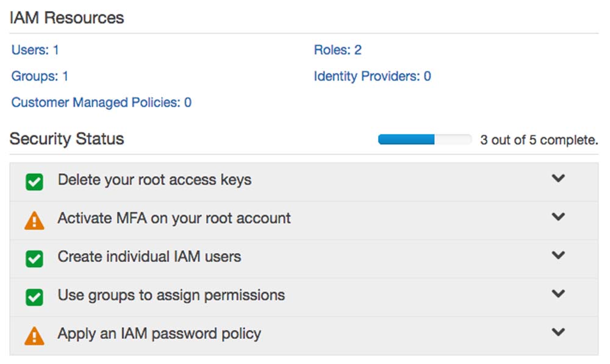610x364 pixels.
Task: Expand the Delete your root access keys chevron
Action: tap(558, 179)
